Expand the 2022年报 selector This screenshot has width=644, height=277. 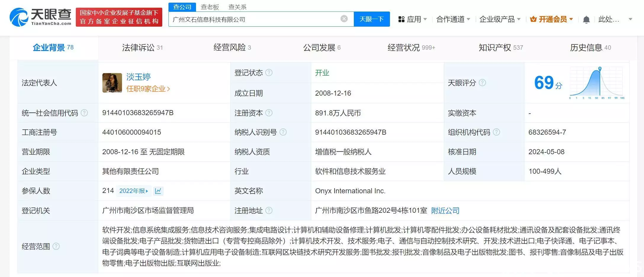(134, 191)
